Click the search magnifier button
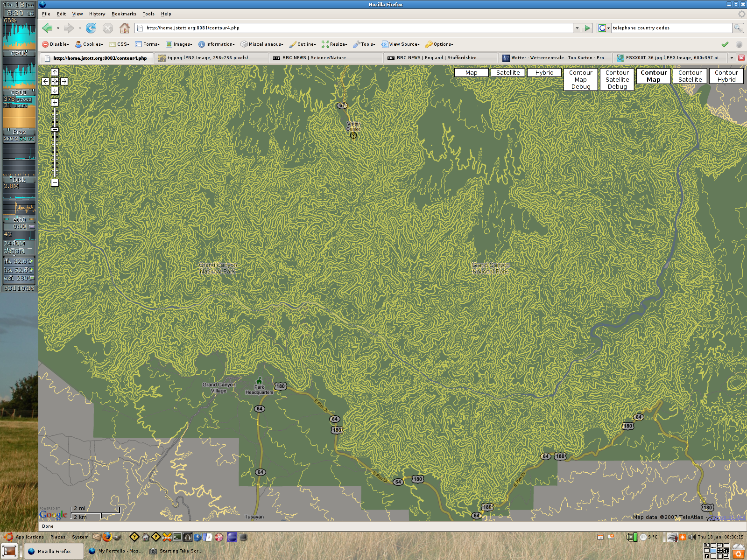This screenshot has width=747, height=560. coord(738,28)
